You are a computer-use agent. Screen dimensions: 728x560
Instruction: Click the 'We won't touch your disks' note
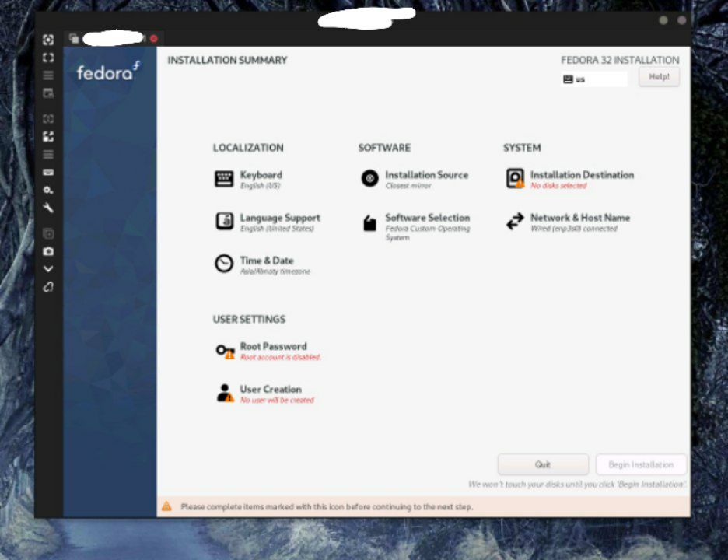click(577, 485)
